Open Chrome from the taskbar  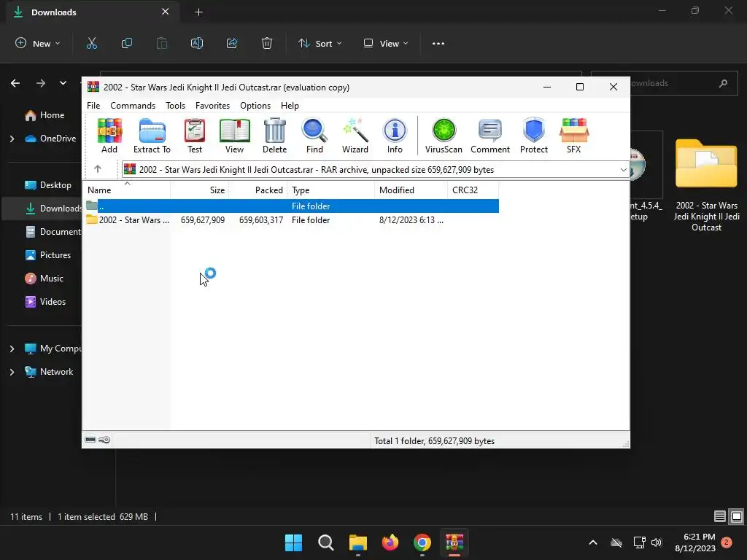(422, 542)
